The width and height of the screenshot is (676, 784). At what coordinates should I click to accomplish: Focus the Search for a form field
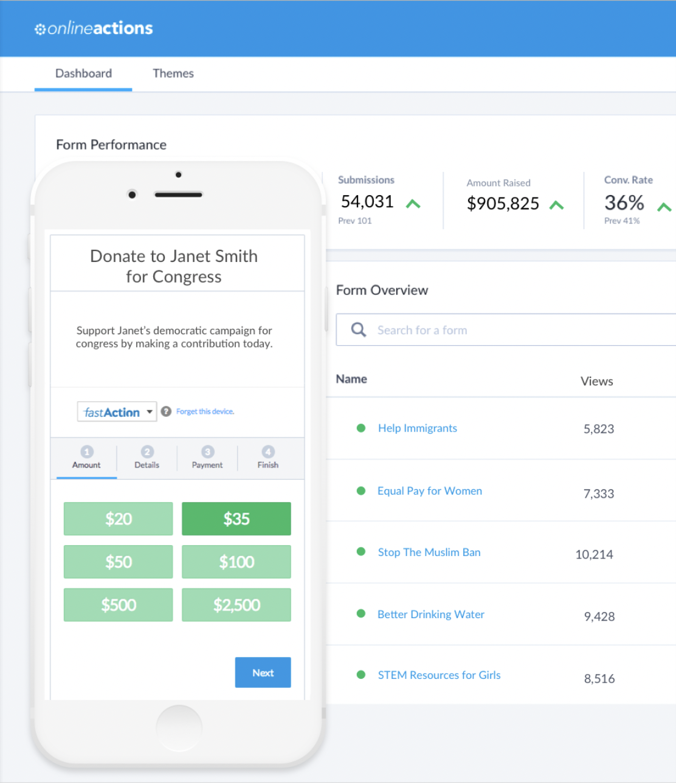(506, 329)
